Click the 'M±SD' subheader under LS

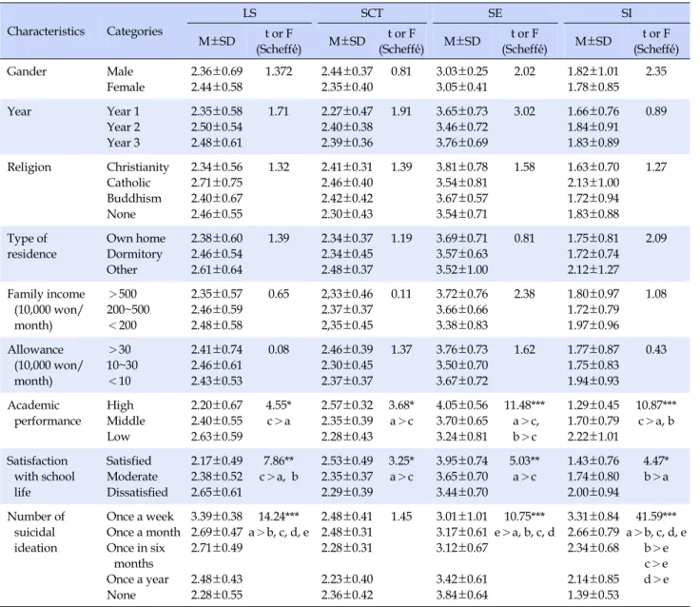[x=217, y=41]
